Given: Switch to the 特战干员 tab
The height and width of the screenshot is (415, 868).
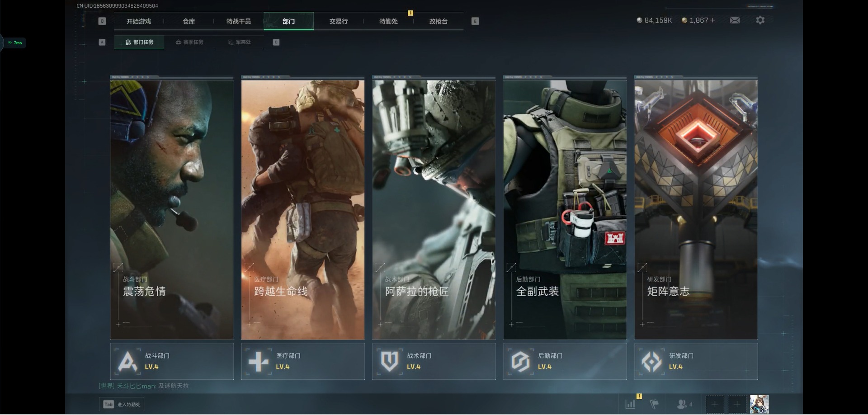Looking at the screenshot, I should pos(239,21).
